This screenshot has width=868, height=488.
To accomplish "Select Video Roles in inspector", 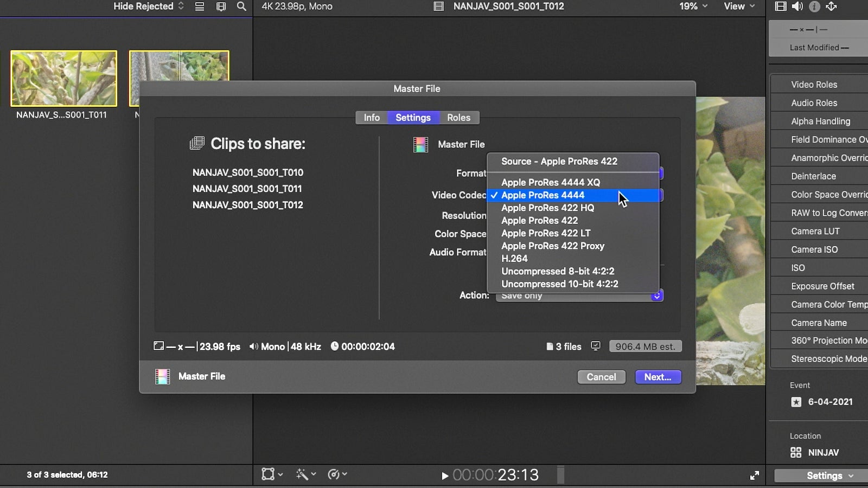I will [x=814, y=85].
